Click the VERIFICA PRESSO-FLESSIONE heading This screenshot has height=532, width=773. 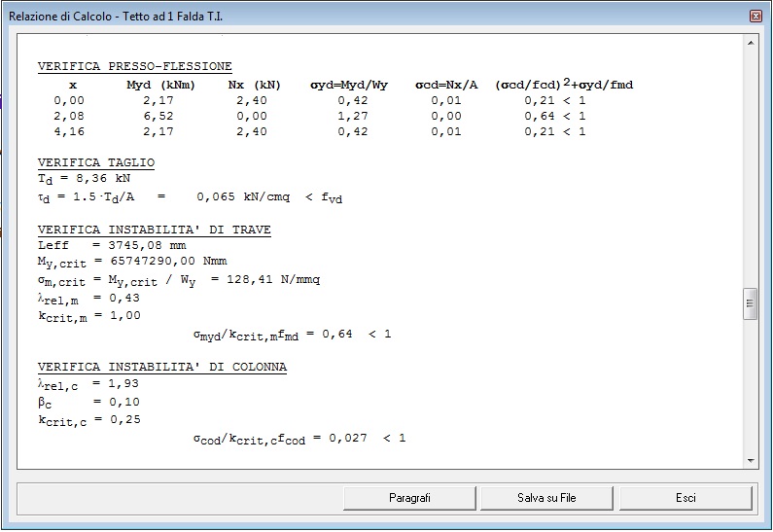[x=134, y=66]
